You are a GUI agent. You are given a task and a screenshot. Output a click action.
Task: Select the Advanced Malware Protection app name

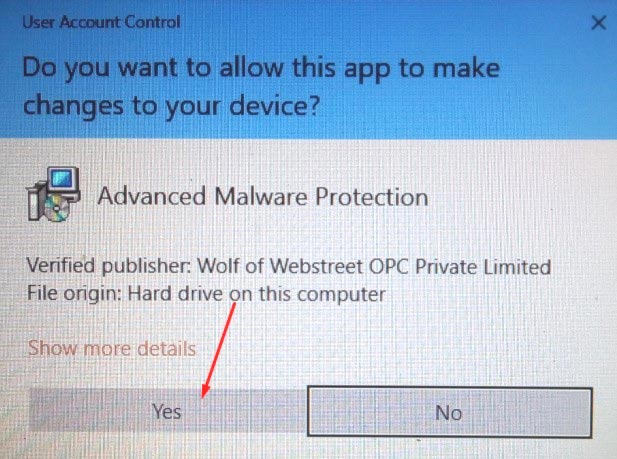(263, 196)
